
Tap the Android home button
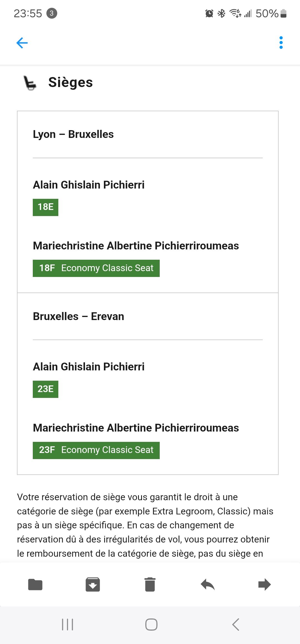pyautogui.click(x=151, y=625)
